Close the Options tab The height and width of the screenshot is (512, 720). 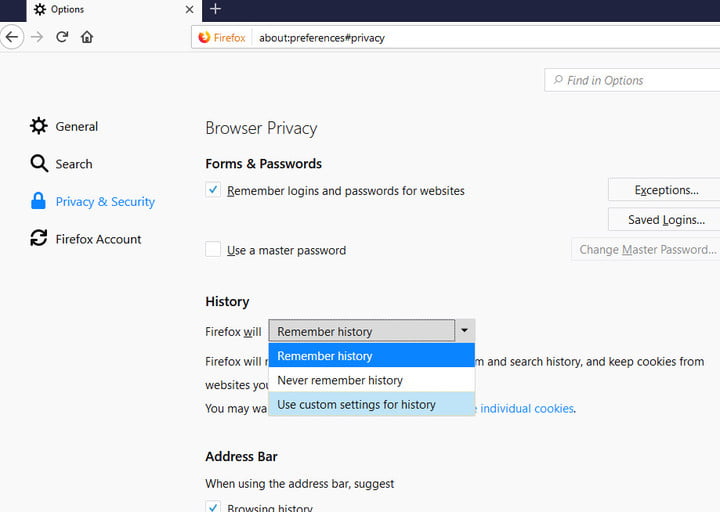point(188,10)
